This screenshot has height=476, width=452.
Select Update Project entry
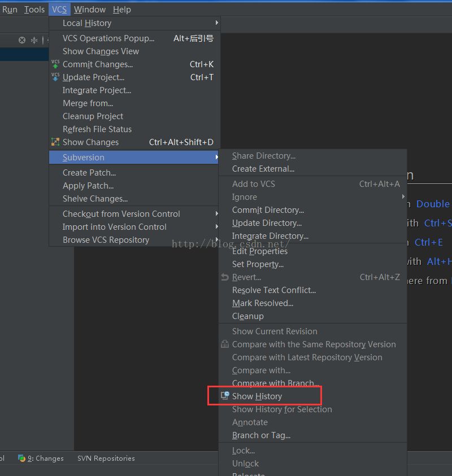(x=134, y=77)
